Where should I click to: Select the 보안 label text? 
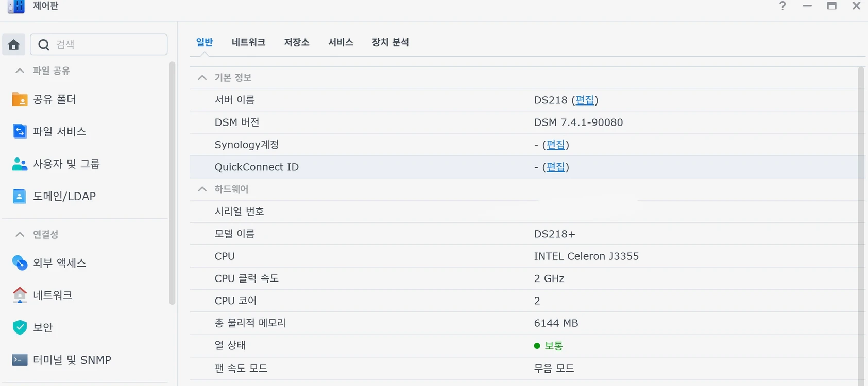coord(43,327)
